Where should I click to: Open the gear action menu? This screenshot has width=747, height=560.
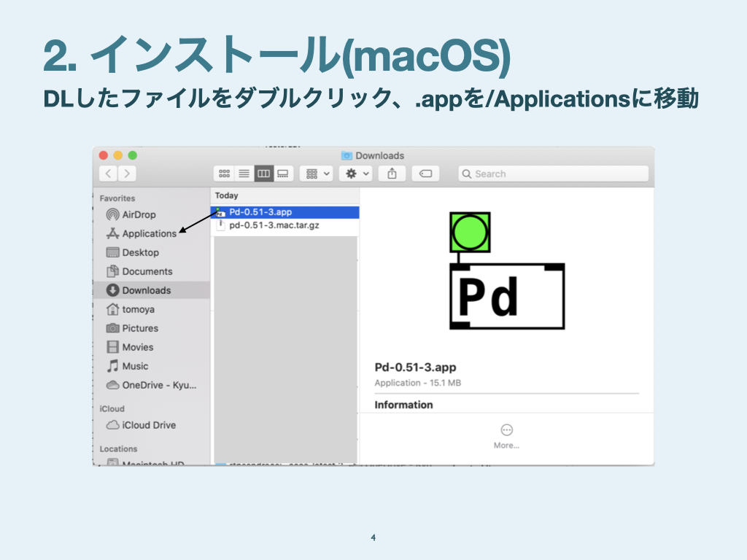coord(357,174)
